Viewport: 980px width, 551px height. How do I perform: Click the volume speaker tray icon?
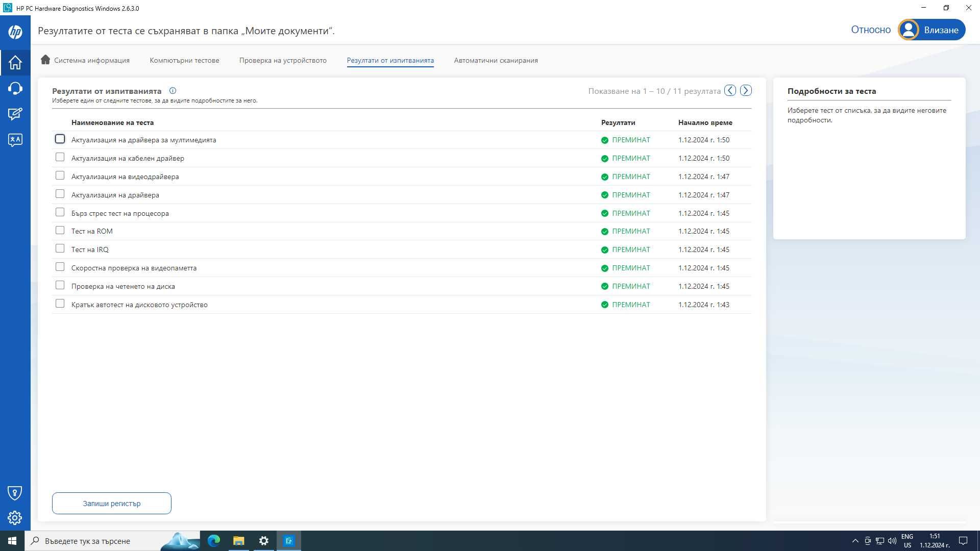tap(892, 541)
